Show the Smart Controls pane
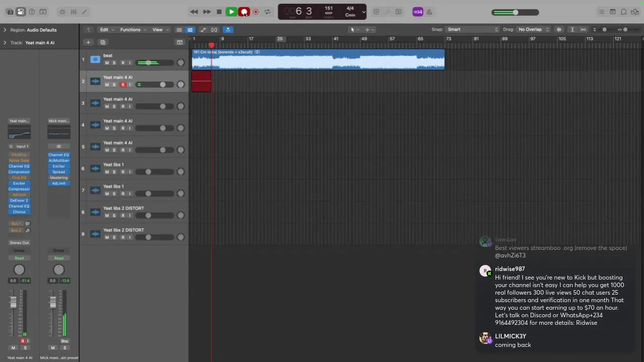The image size is (644, 362). click(62, 12)
